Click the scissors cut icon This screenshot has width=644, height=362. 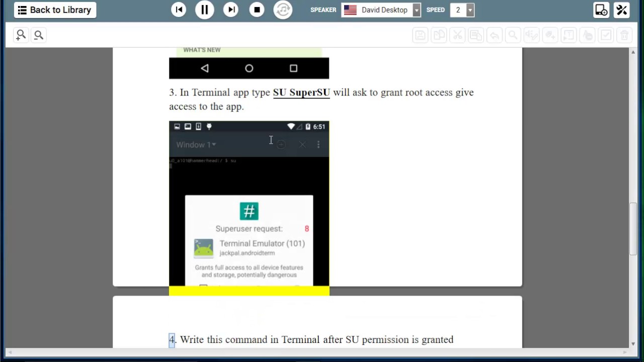[457, 35]
